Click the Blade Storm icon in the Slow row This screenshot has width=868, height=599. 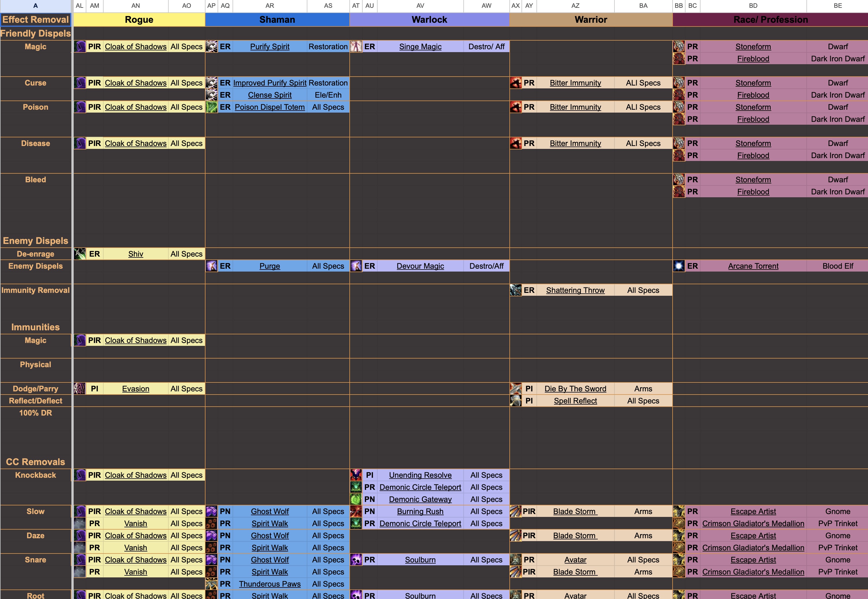pos(516,511)
